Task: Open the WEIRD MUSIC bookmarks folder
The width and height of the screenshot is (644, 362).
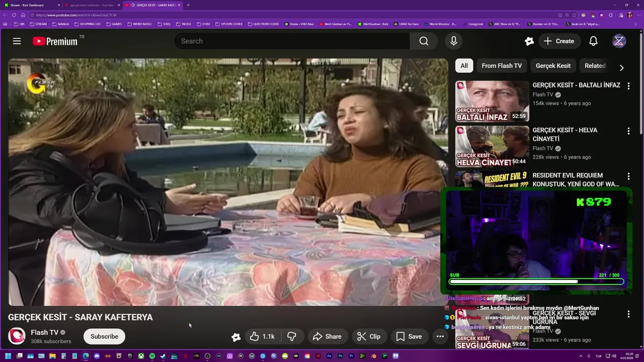Action: (139, 24)
